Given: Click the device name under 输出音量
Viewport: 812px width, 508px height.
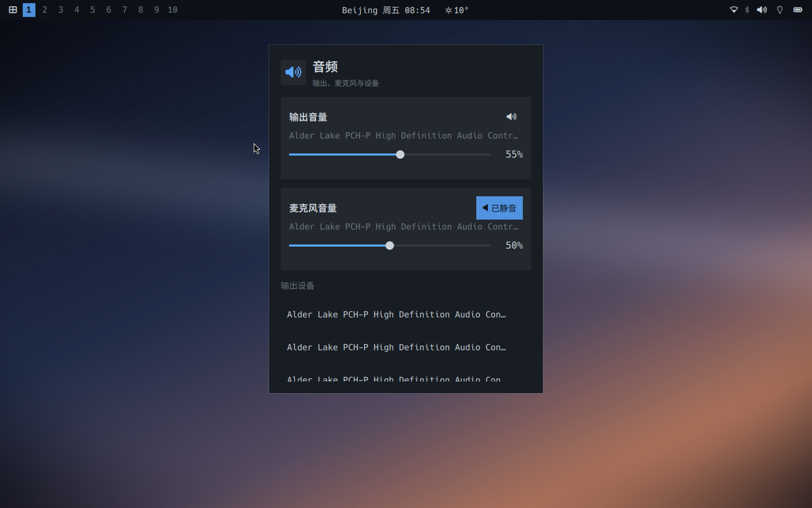Looking at the screenshot, I should click(403, 135).
